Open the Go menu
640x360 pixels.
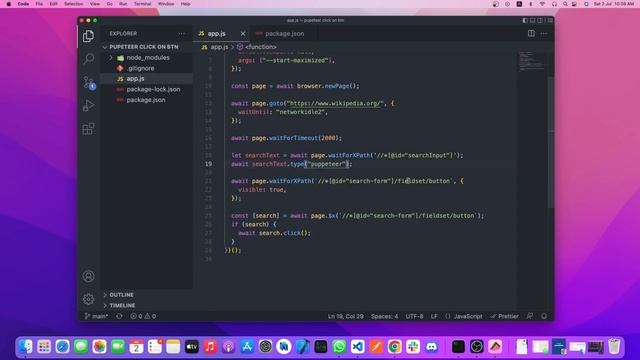[109, 4]
